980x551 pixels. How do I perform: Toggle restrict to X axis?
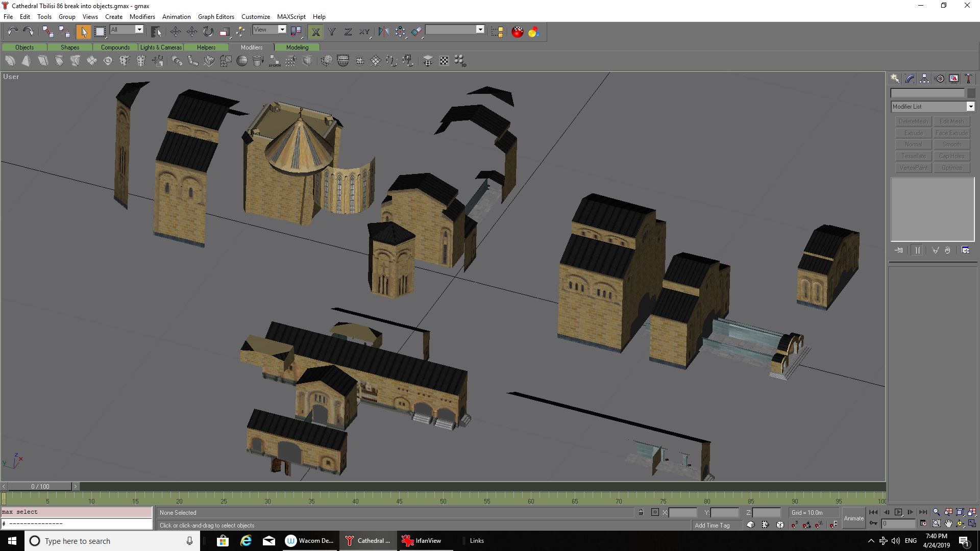pos(315,32)
